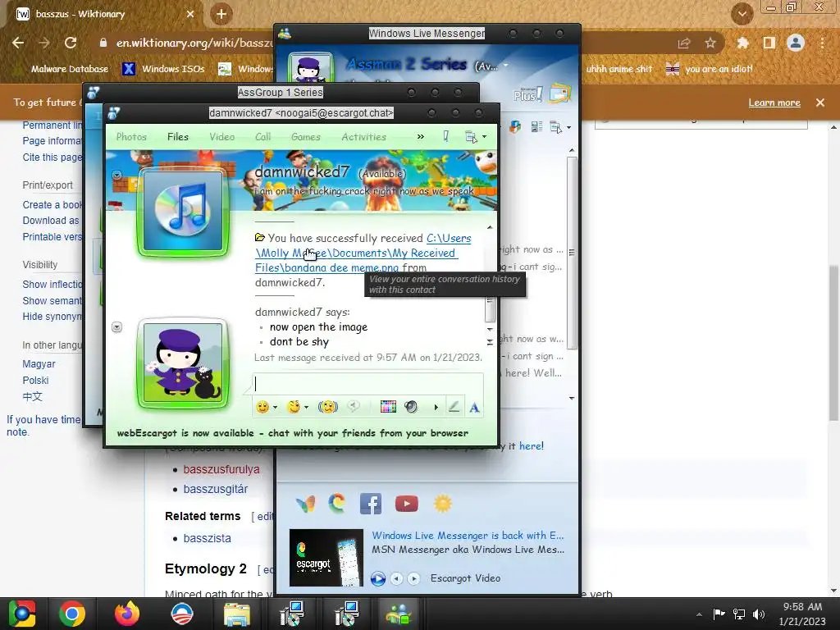Select the Files menu in chat window
840x630 pixels.
click(178, 137)
